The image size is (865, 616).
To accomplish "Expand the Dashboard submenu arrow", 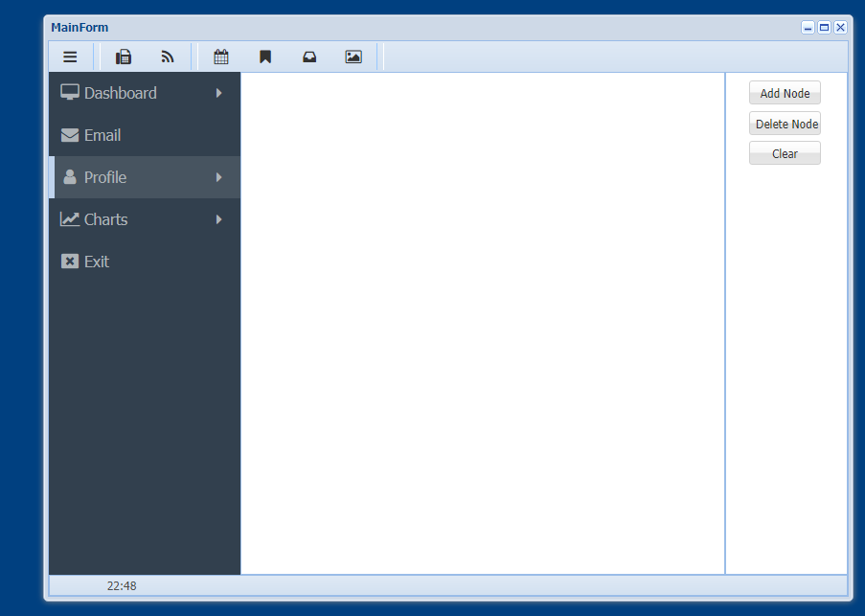I will [x=219, y=93].
